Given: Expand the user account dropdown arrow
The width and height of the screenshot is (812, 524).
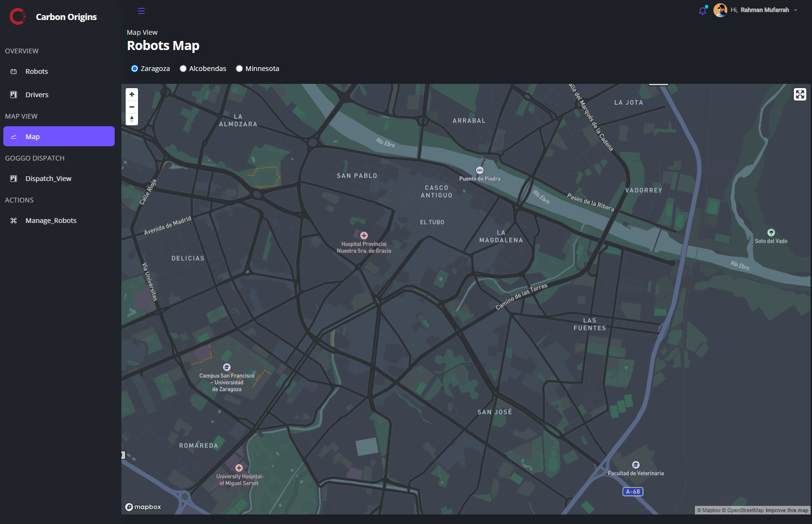Looking at the screenshot, I should (x=795, y=10).
